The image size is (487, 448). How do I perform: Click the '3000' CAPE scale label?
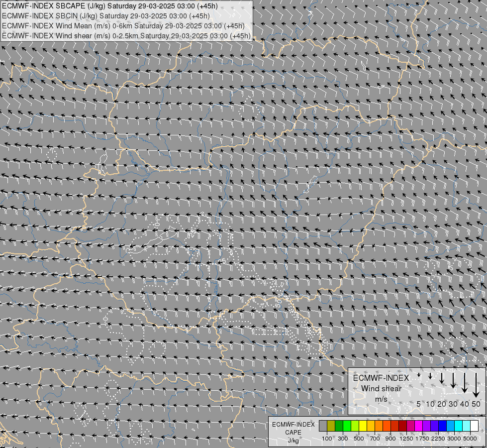coord(454,439)
